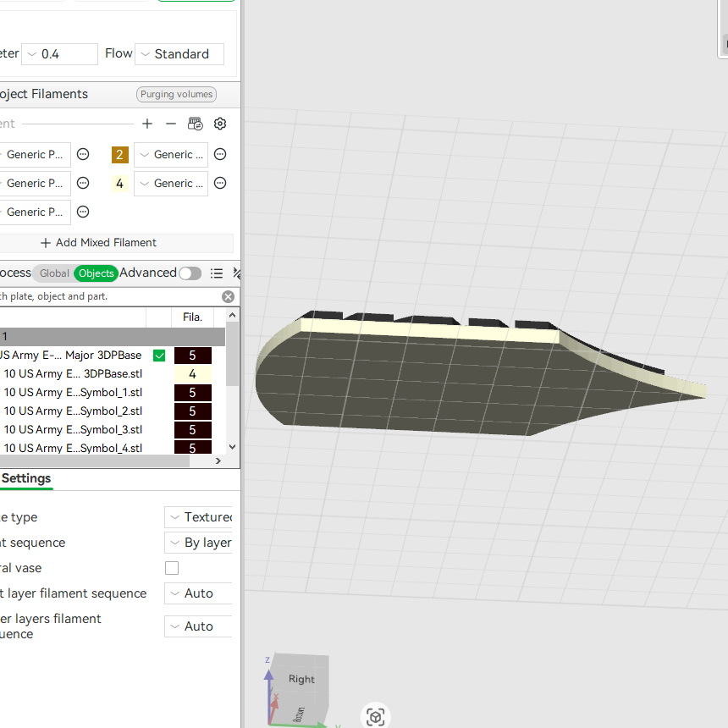This screenshot has width=728, height=728.
Task: Click the minus icon to remove filament
Action: [171, 124]
